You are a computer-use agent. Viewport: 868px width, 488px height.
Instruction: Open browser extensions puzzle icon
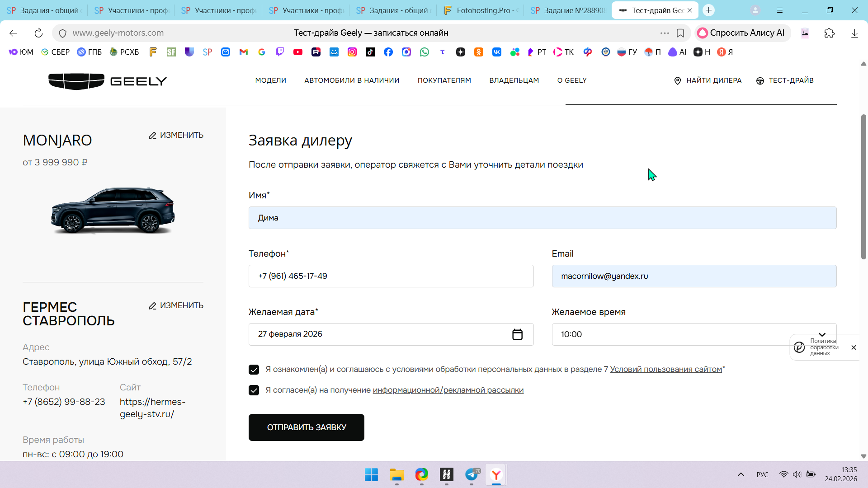coord(829,33)
